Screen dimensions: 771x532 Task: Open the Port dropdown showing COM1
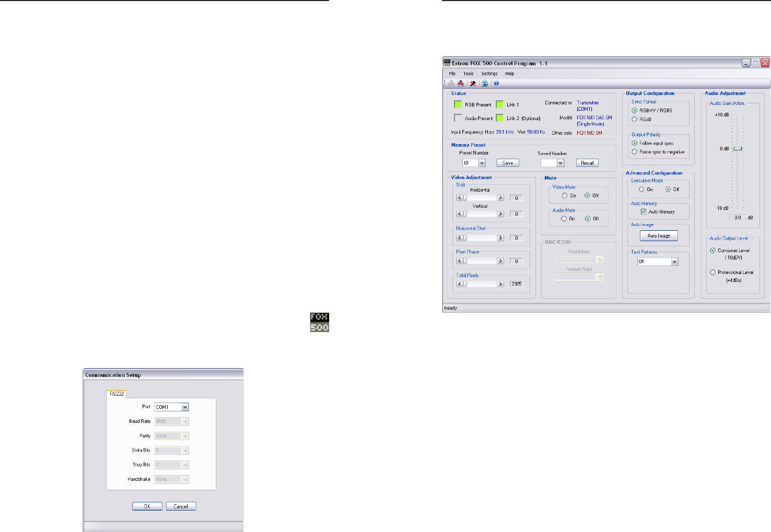(185, 407)
